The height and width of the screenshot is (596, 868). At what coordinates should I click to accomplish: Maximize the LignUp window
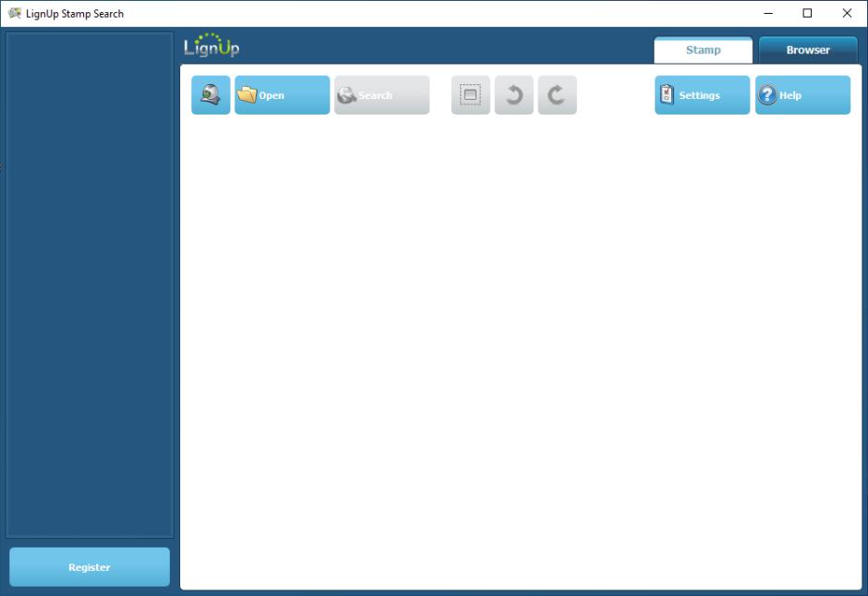pyautogui.click(x=807, y=13)
